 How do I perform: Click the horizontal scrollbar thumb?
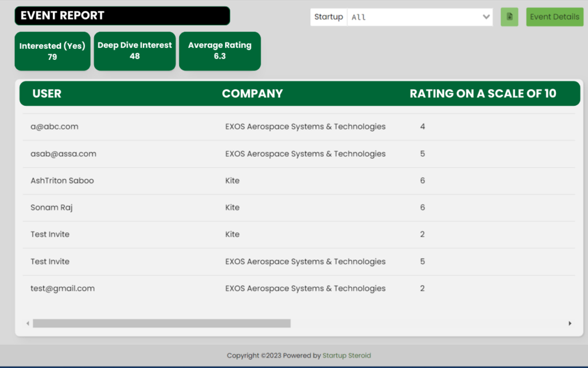161,323
